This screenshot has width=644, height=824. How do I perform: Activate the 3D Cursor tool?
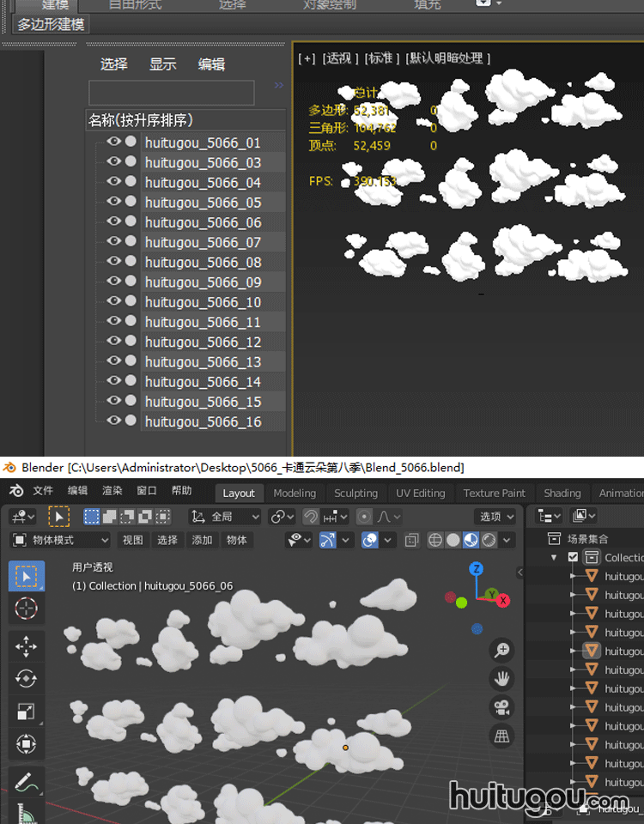(x=26, y=609)
